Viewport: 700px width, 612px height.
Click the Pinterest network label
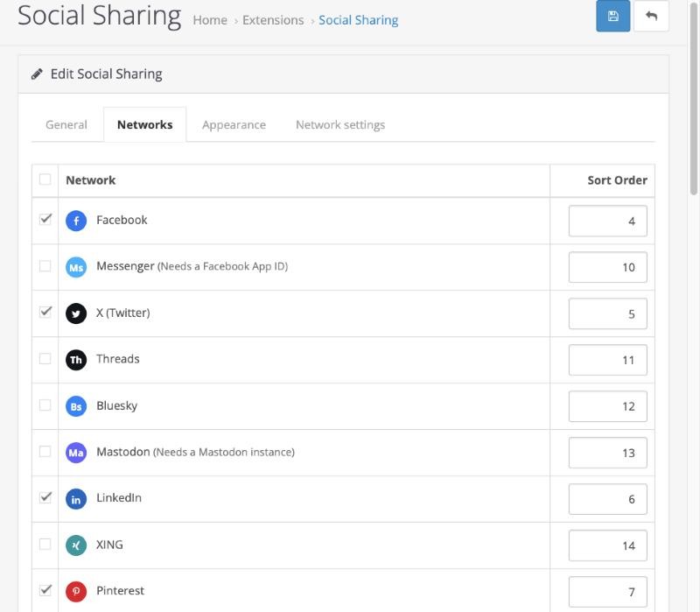[x=120, y=591]
